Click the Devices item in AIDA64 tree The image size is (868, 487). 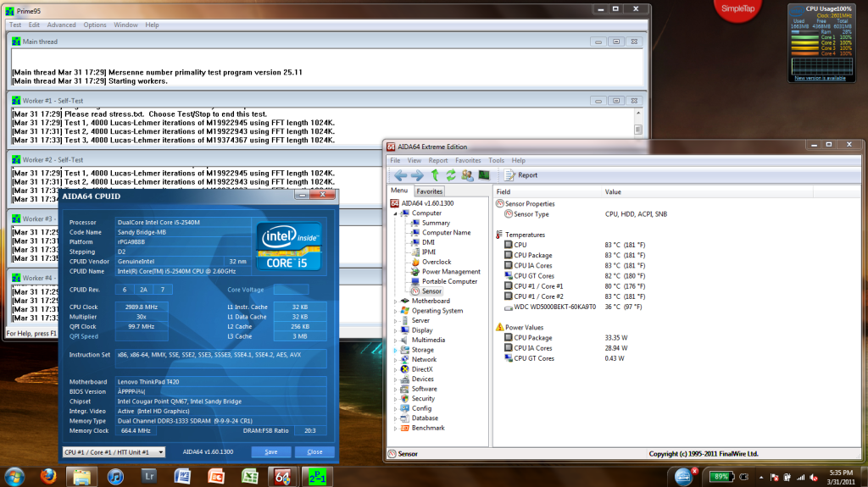click(x=422, y=379)
